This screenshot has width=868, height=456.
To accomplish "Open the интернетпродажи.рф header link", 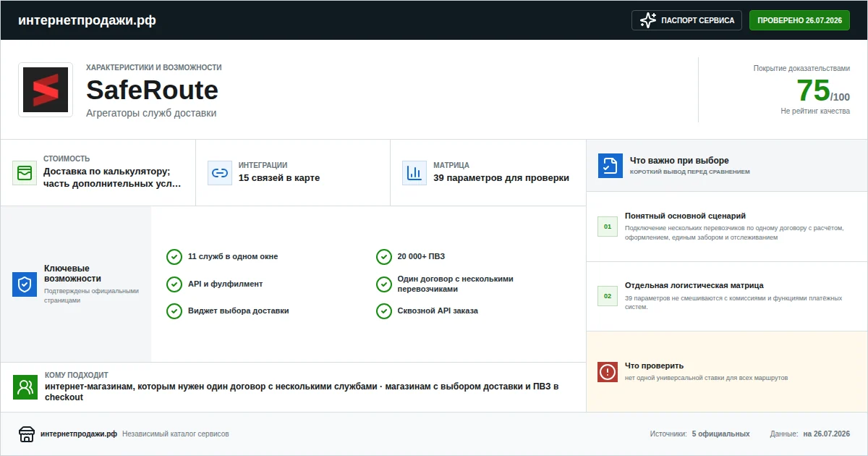I will pyautogui.click(x=87, y=20).
